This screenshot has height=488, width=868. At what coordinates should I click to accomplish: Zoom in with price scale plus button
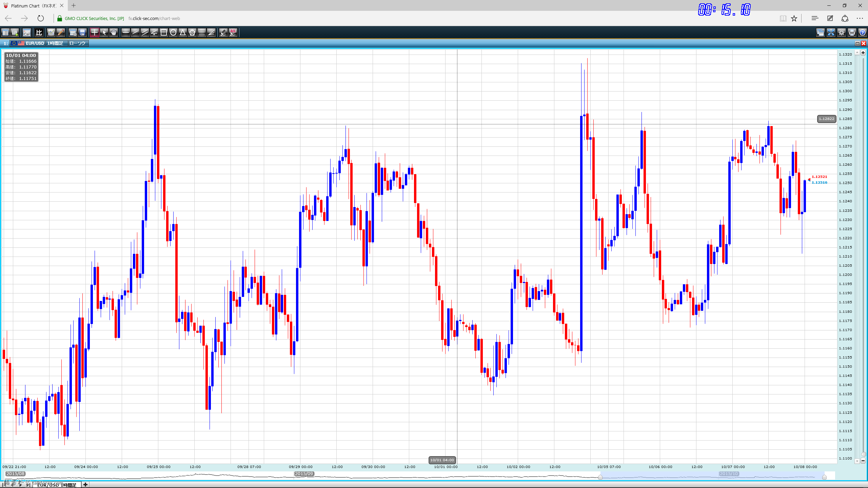[863, 53]
